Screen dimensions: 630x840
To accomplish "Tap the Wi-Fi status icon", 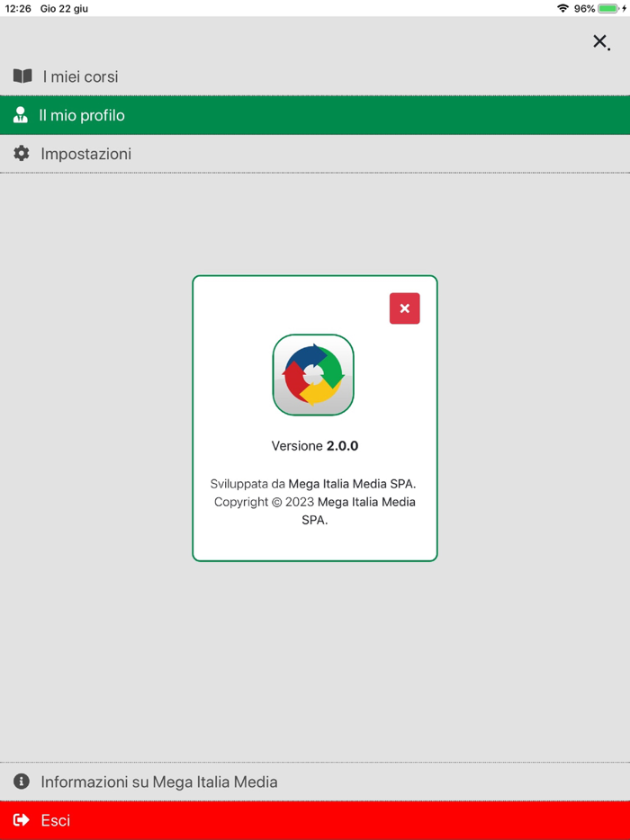I will [562, 8].
